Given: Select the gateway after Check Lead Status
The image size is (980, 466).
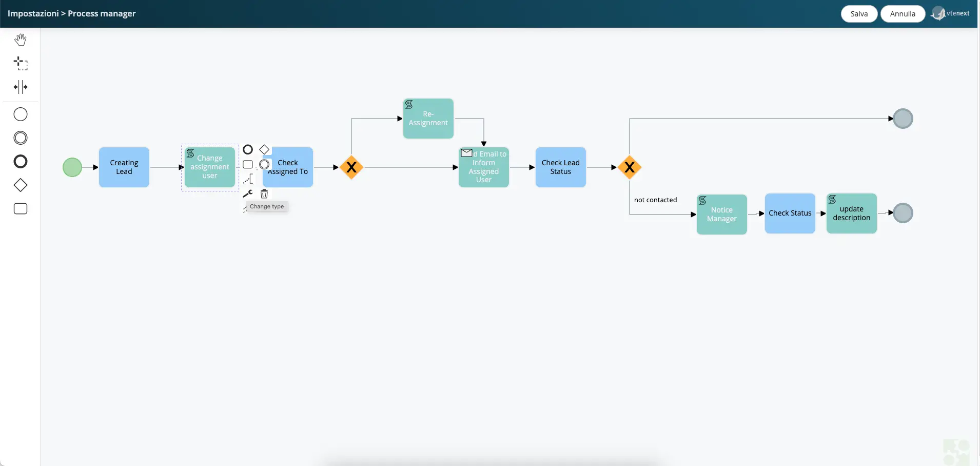Looking at the screenshot, I should [x=630, y=167].
